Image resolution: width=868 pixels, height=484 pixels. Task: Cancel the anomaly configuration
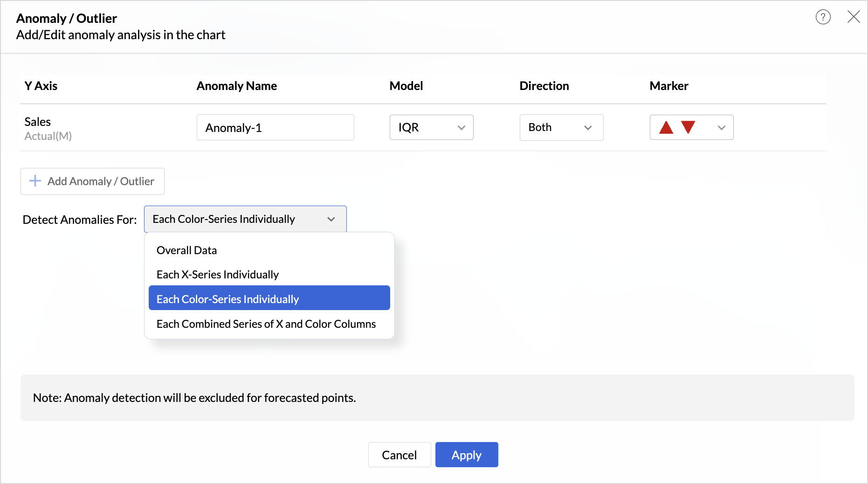399,455
